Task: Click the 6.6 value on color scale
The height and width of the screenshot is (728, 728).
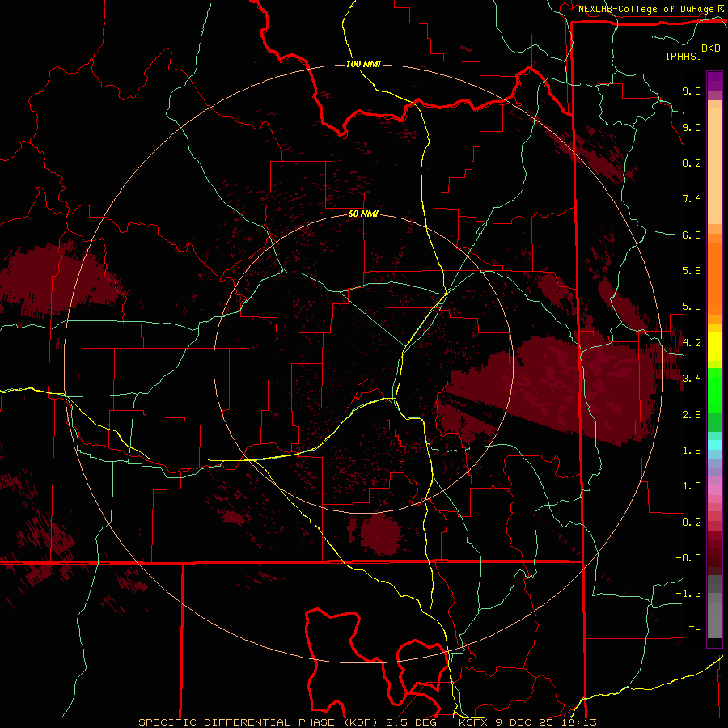Action: pyautogui.click(x=692, y=235)
